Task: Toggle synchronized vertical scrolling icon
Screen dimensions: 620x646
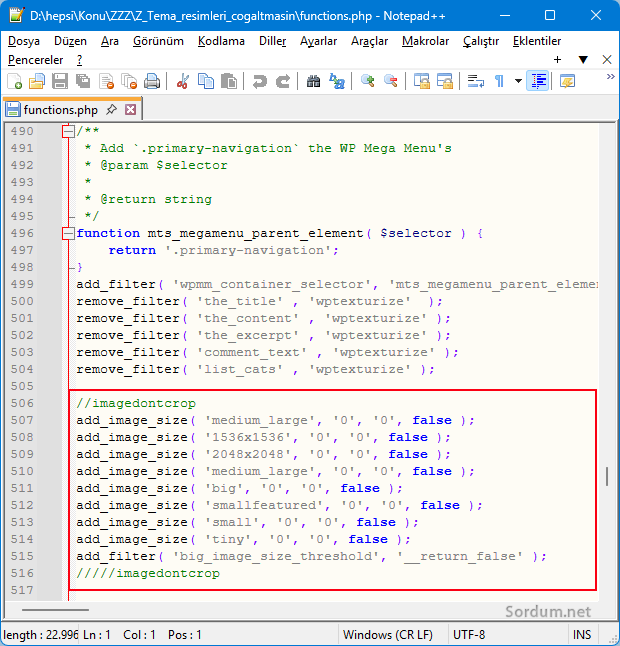Action: tap(421, 81)
